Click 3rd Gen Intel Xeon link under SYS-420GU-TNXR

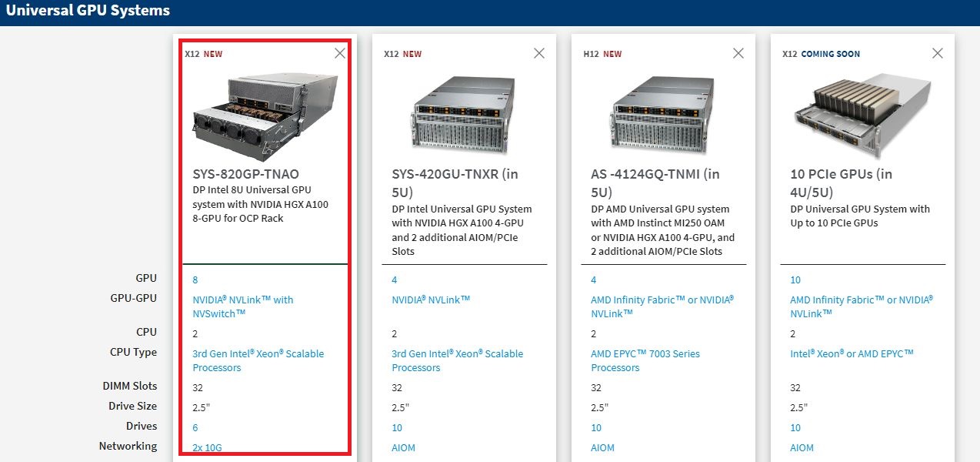coord(457,360)
